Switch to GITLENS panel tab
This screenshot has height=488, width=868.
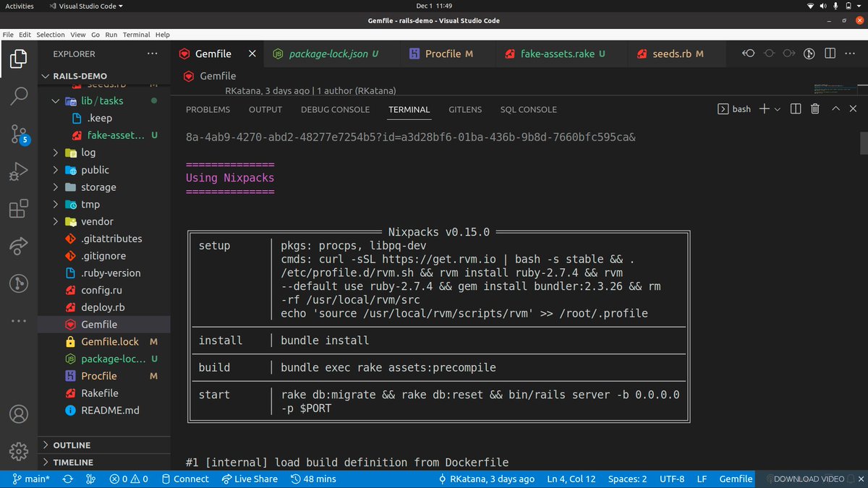[x=465, y=109]
